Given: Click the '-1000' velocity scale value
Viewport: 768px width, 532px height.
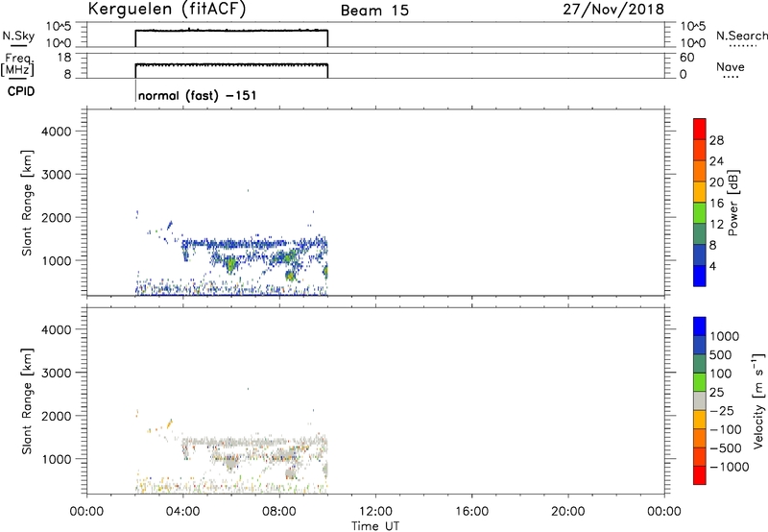Looking at the screenshot, I should tap(729, 467).
